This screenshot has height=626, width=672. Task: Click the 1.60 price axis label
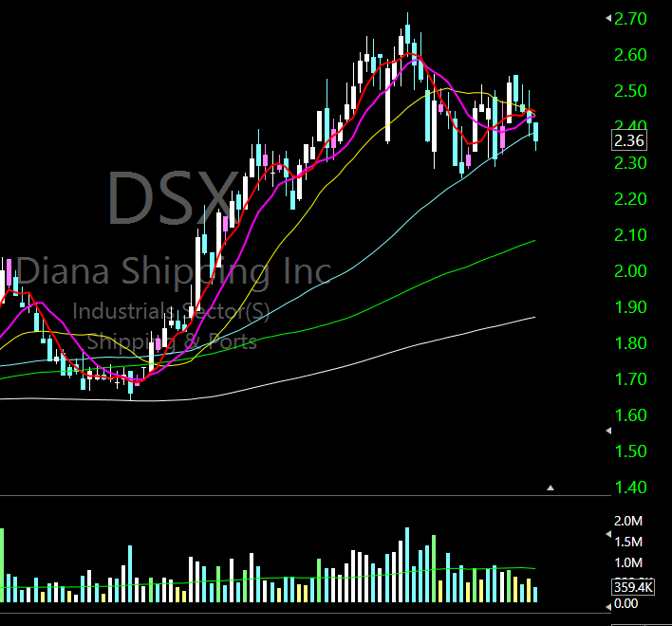(630, 414)
